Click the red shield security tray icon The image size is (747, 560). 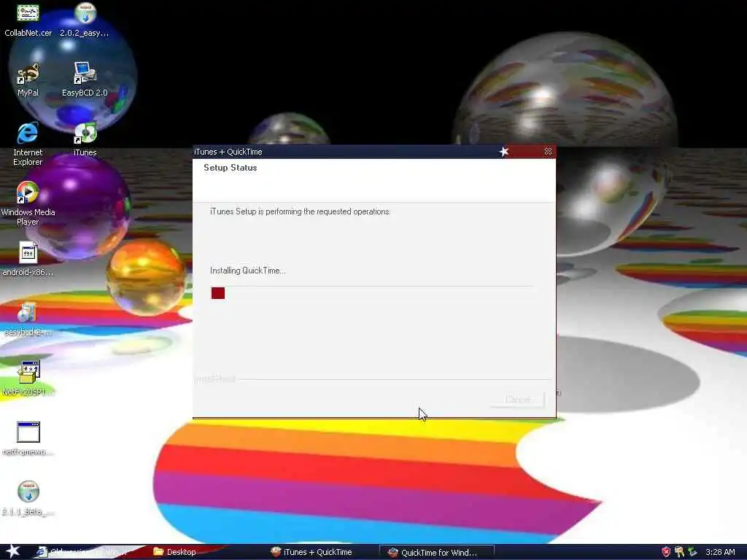coord(666,552)
